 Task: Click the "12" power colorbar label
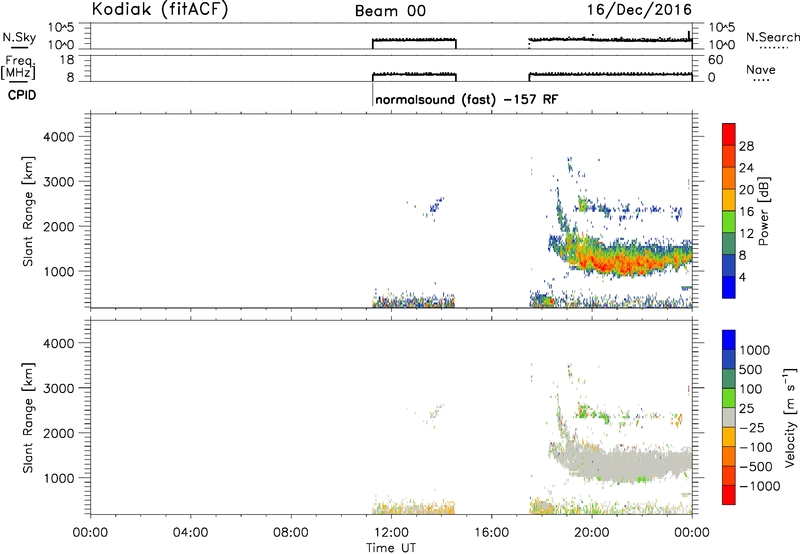click(746, 234)
